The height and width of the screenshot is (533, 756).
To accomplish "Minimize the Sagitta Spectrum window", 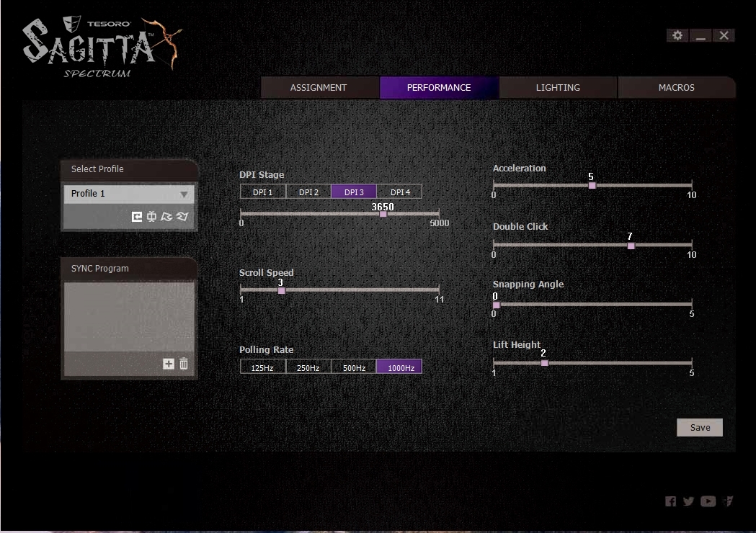I will pos(701,36).
